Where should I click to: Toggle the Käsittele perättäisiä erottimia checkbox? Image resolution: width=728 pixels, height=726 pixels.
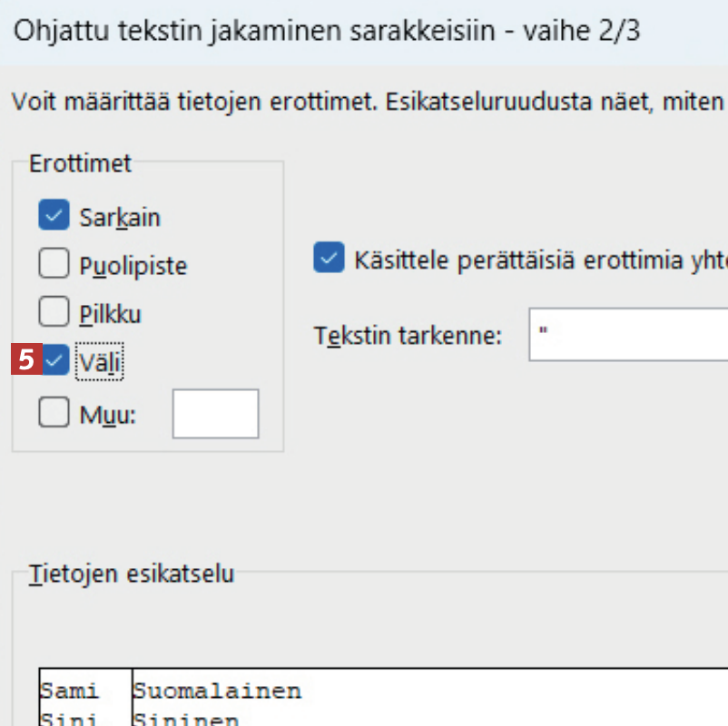[328, 258]
